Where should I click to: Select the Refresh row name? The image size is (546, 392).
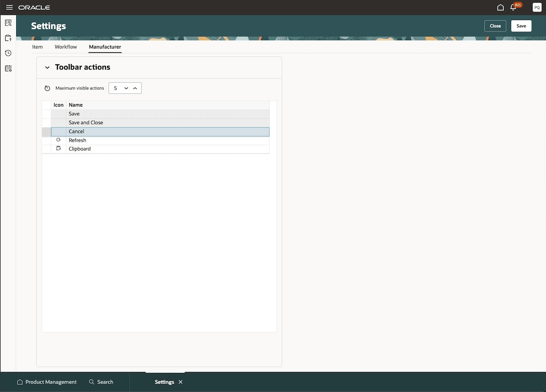click(x=77, y=140)
